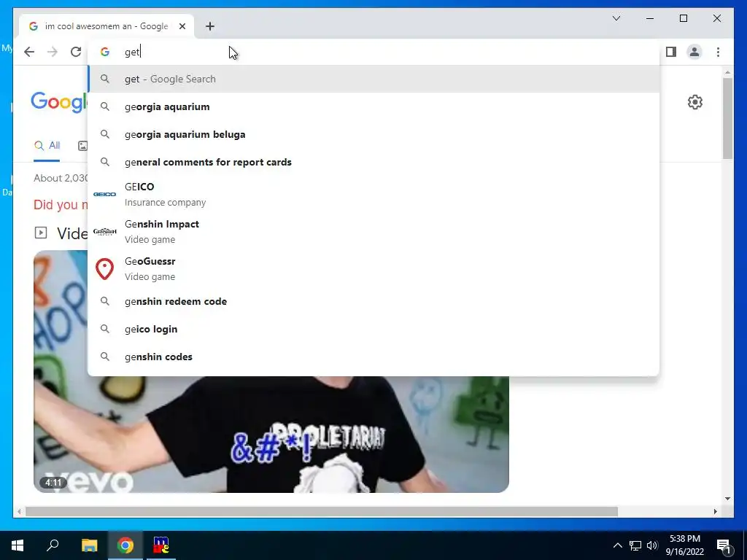Click the horizontal scroll right arrow
This screenshot has height=560, width=747.
coord(715,512)
